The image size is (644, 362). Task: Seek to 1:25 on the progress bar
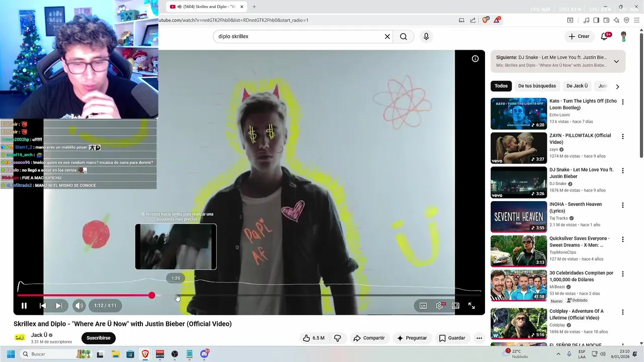point(176,295)
